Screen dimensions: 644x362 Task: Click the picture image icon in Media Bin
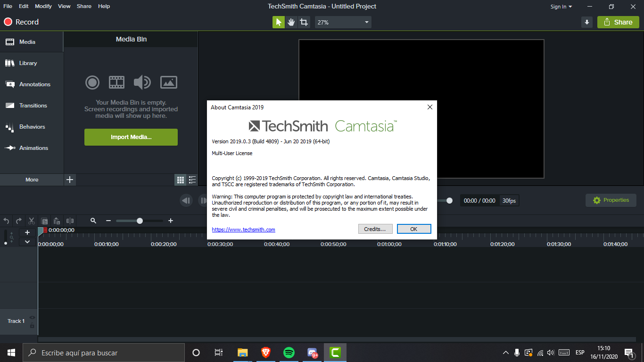click(x=169, y=82)
